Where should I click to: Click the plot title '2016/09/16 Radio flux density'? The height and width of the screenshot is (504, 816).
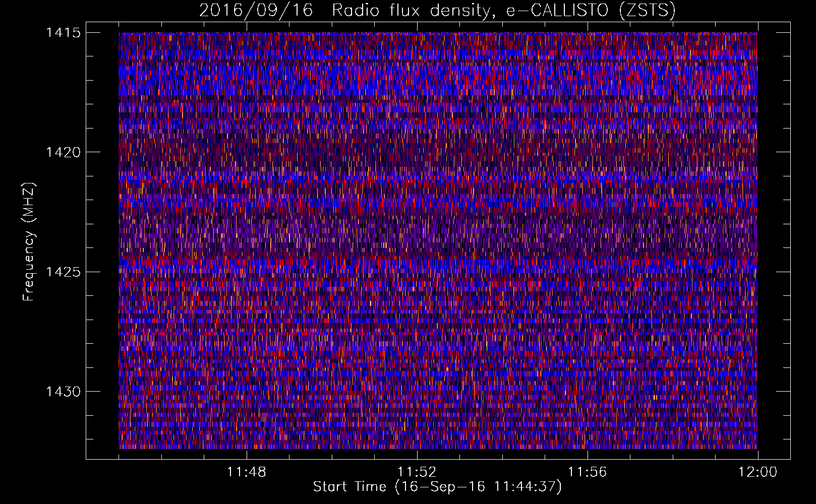[x=344, y=11]
